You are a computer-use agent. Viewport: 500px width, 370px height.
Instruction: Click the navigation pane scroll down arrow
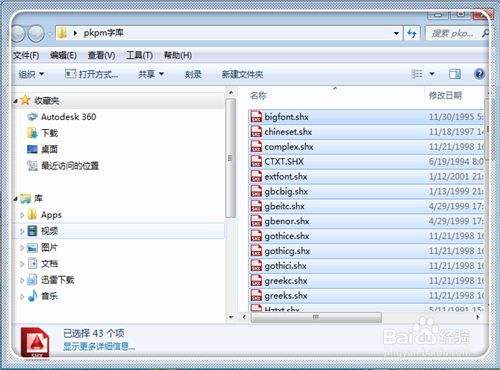pos(231,317)
